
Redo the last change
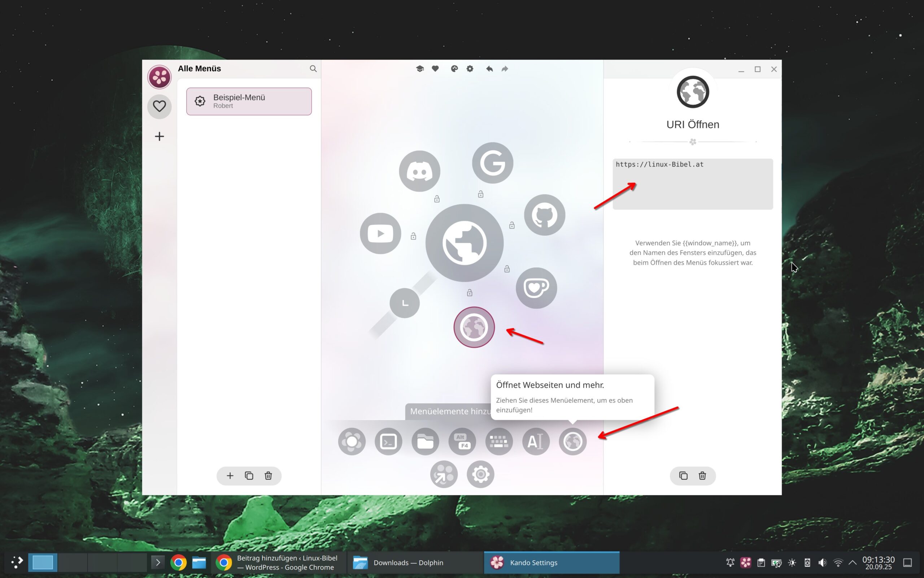[505, 69]
